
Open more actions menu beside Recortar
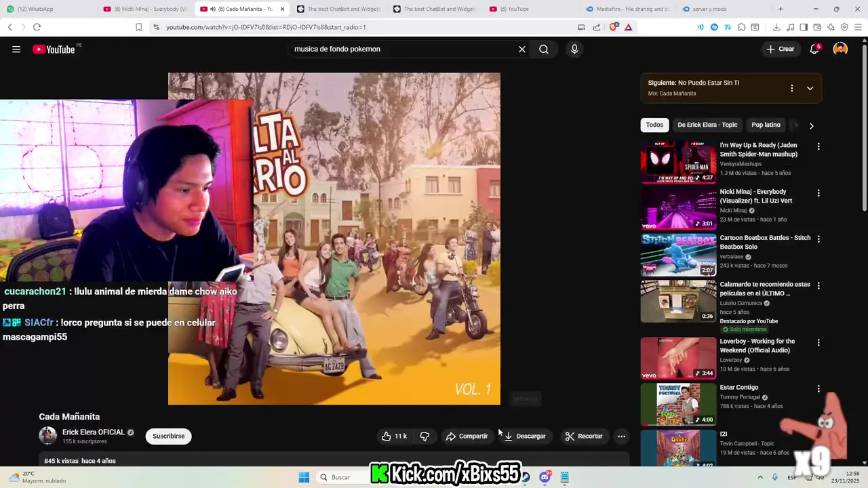(621, 436)
